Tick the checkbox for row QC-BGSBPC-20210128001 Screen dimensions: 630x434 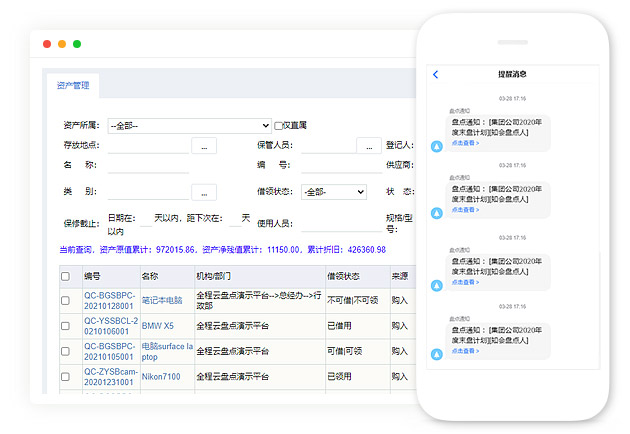pyautogui.click(x=65, y=301)
